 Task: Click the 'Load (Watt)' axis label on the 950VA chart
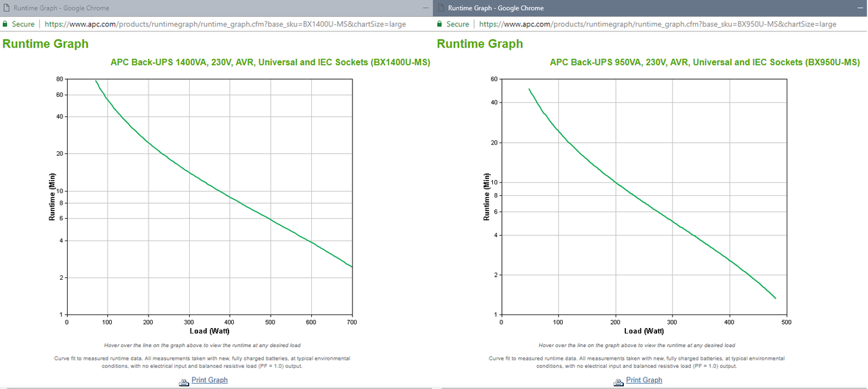tap(644, 331)
